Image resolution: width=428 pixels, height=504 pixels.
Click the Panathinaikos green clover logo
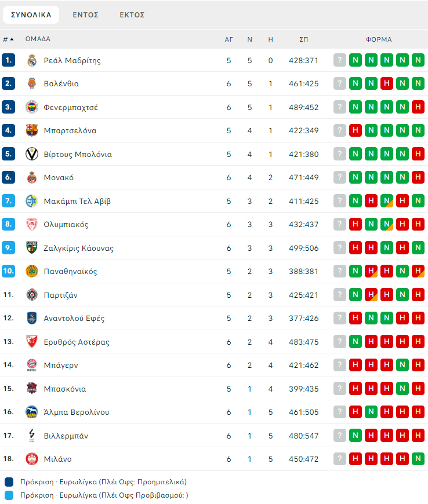32,272
